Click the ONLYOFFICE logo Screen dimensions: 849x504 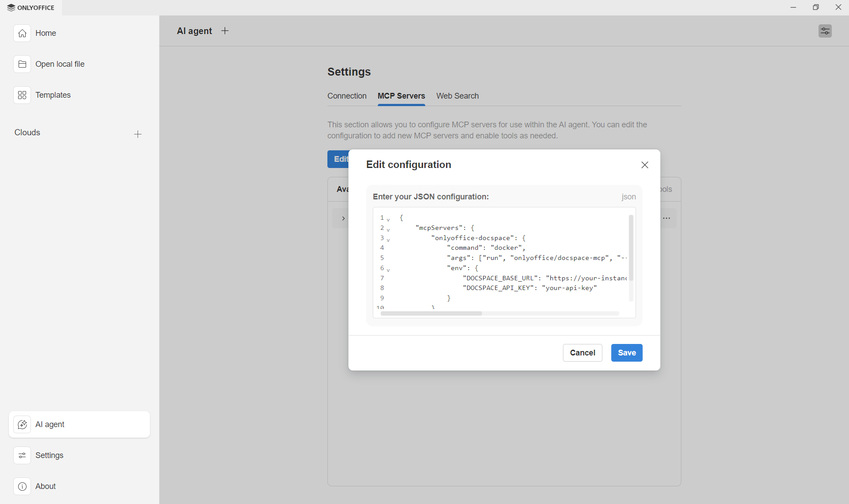click(x=30, y=8)
